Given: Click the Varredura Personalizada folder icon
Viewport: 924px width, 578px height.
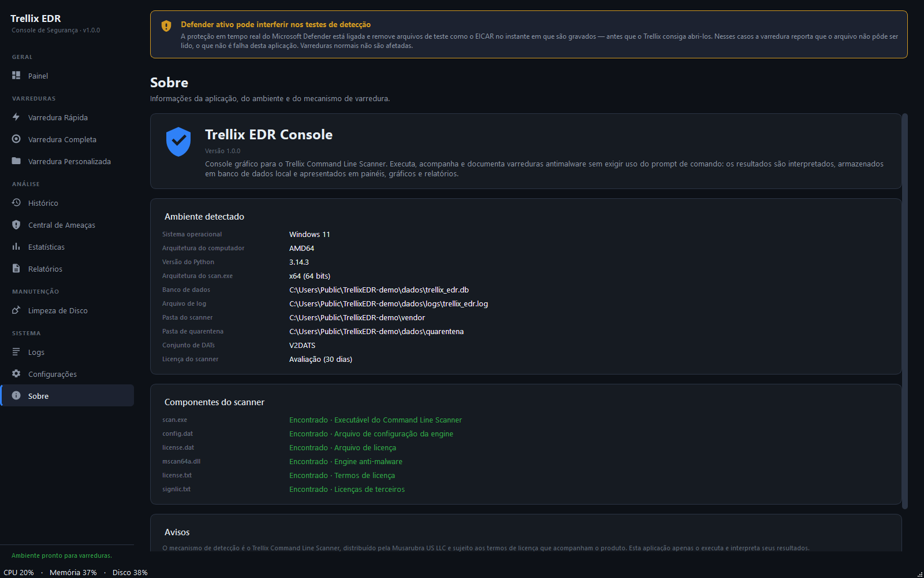Looking at the screenshot, I should tap(16, 161).
